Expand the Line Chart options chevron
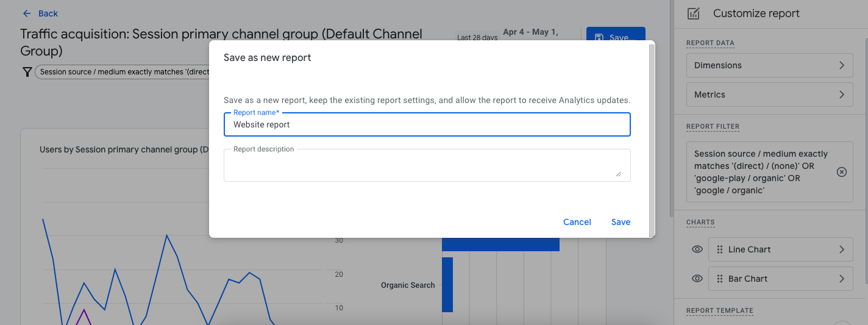 pyautogui.click(x=841, y=249)
